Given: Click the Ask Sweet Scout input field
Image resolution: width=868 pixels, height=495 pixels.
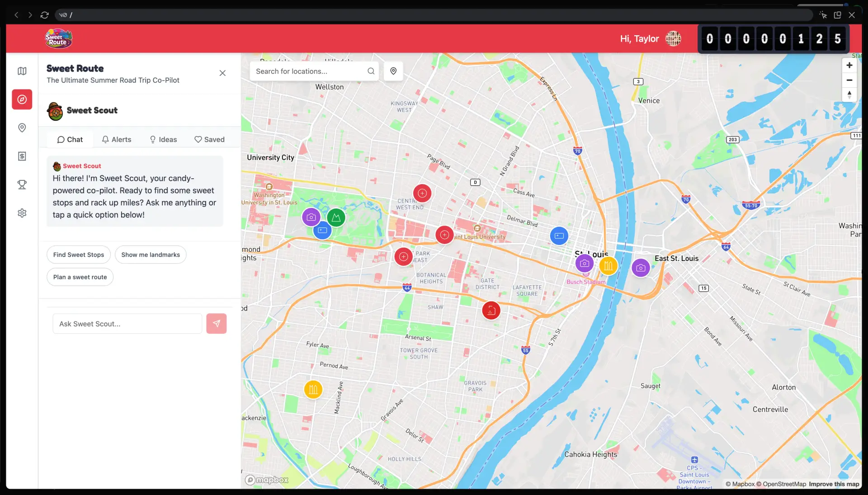Looking at the screenshot, I should [x=127, y=324].
